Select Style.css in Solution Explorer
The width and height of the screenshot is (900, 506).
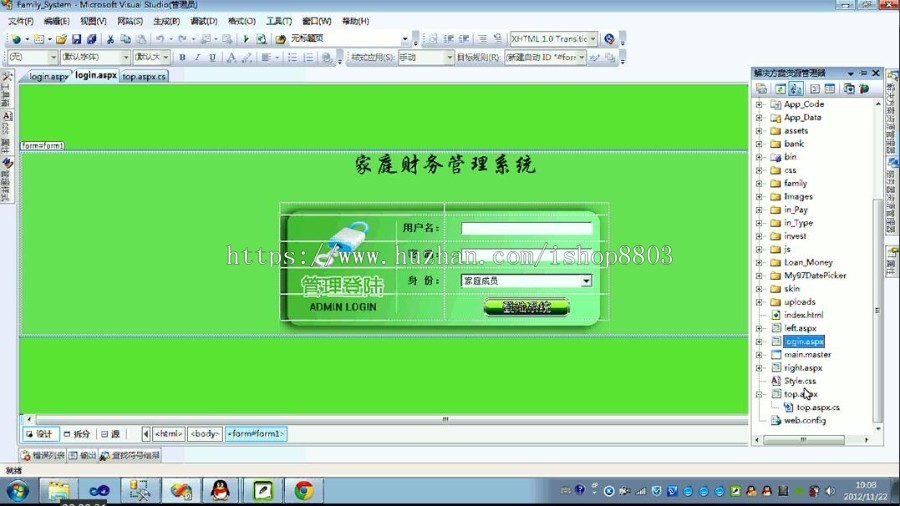click(800, 381)
